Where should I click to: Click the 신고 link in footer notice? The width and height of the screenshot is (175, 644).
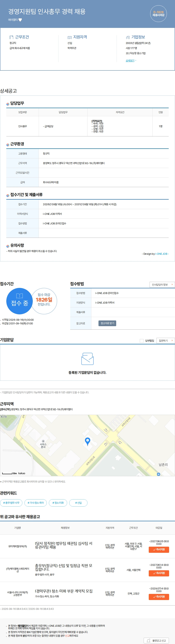coord(67,636)
